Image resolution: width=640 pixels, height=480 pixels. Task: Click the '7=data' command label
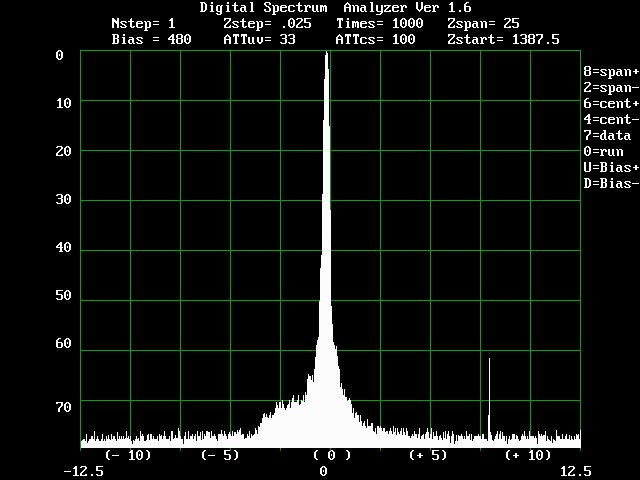(607, 136)
